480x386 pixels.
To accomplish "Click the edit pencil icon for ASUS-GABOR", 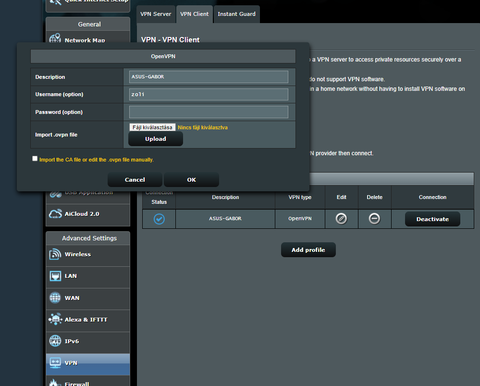I will coord(341,219).
